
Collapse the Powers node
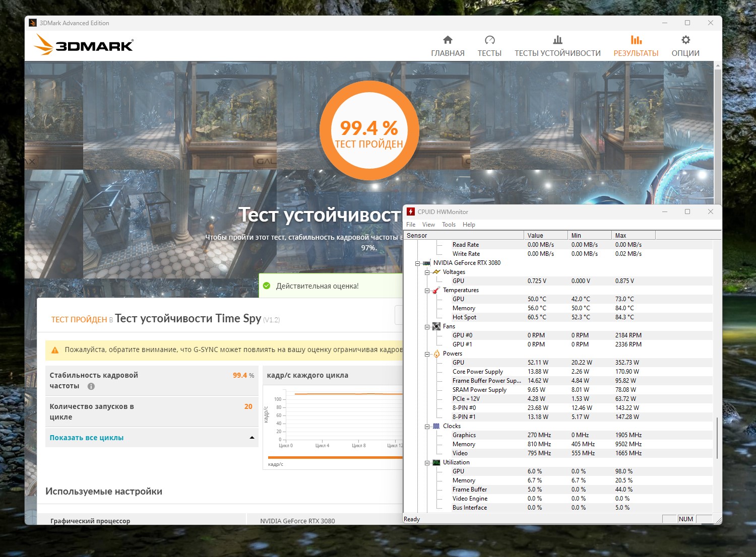[427, 354]
